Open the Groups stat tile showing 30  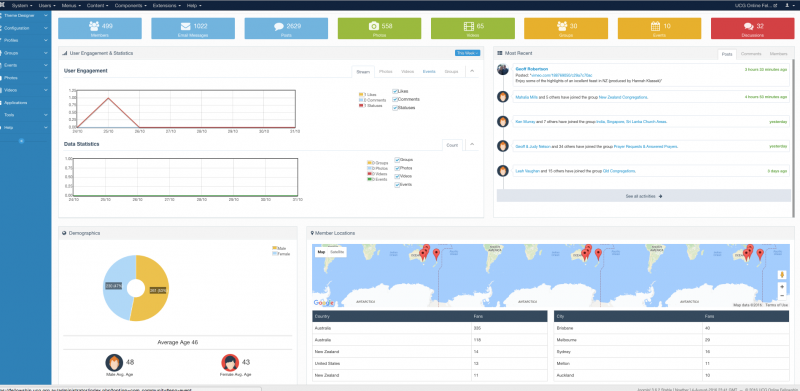(x=566, y=29)
